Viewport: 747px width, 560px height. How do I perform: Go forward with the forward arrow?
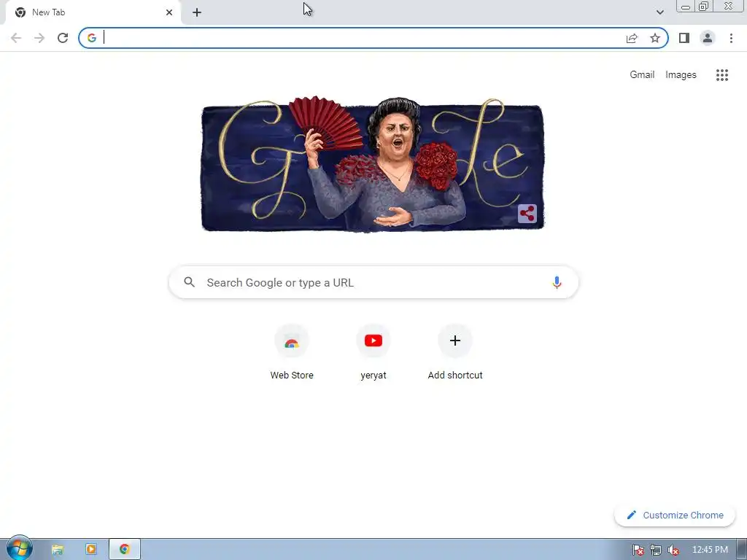(39, 38)
